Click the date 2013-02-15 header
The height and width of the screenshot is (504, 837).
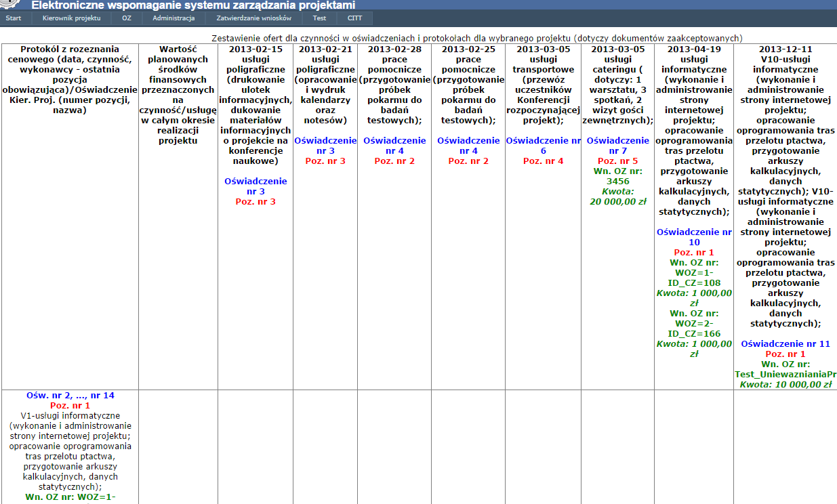click(256, 49)
